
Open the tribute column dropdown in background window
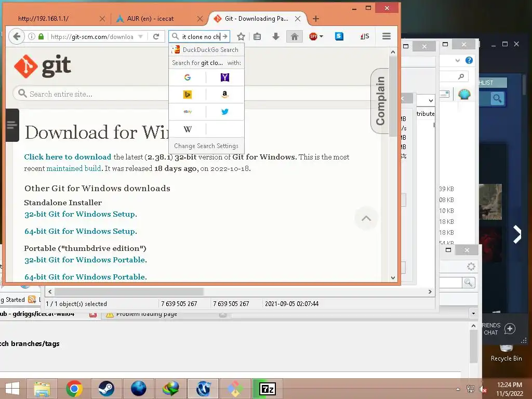click(x=431, y=100)
